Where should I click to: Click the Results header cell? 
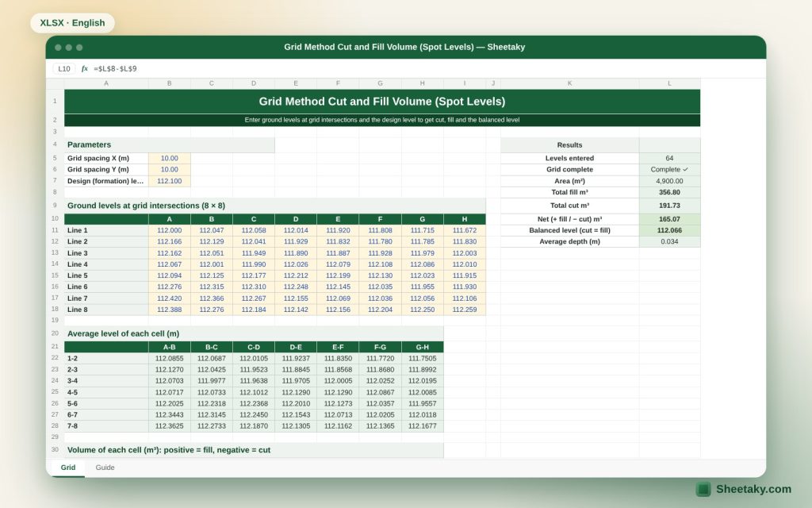pos(569,145)
